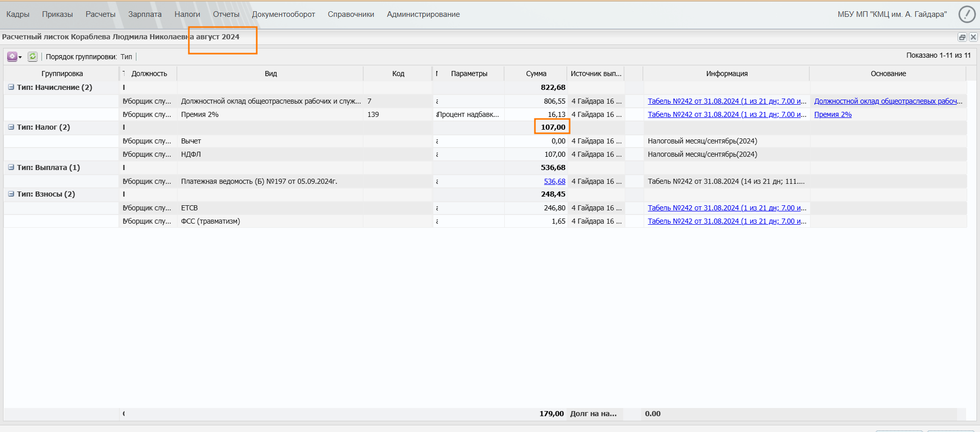Collapse the 'Тип: Начисление (2)' group
Viewport: 980px width, 432px height.
(11, 87)
